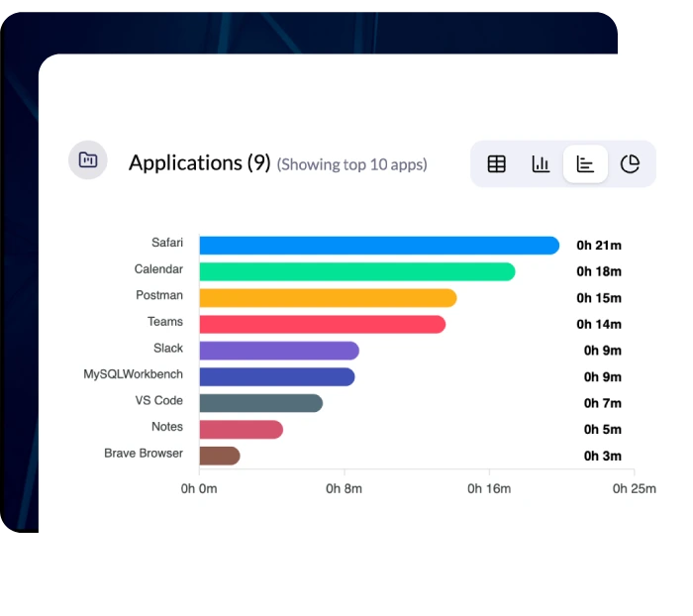693x616 pixels.
Task: Click the VS Code axis label
Action: [x=158, y=400]
